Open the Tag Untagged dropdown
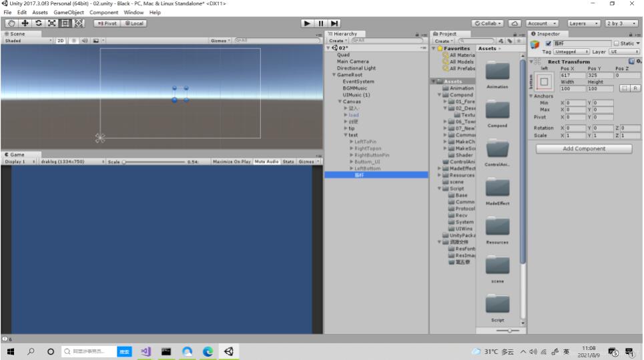Screen dimensions: 644x360 [x=572, y=52]
